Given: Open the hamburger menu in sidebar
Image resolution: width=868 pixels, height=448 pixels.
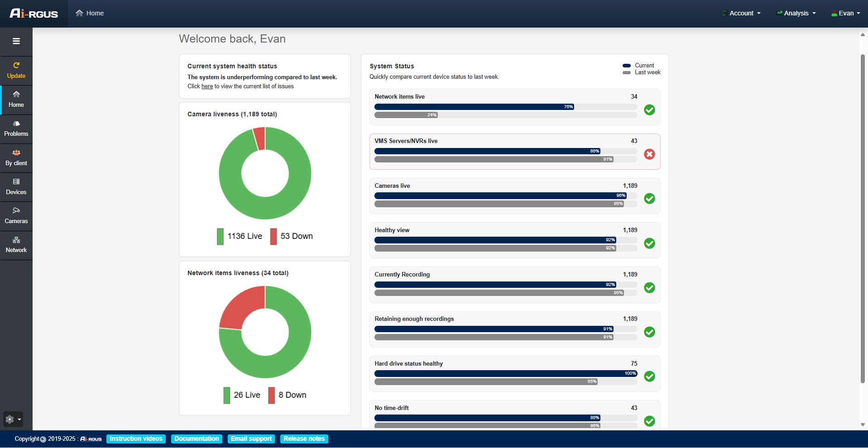Looking at the screenshot, I should (16, 41).
